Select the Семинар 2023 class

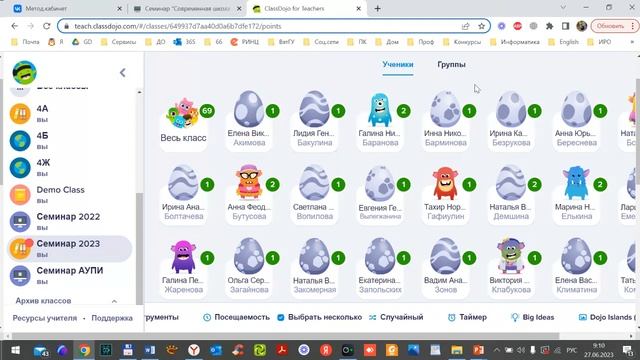point(69,248)
